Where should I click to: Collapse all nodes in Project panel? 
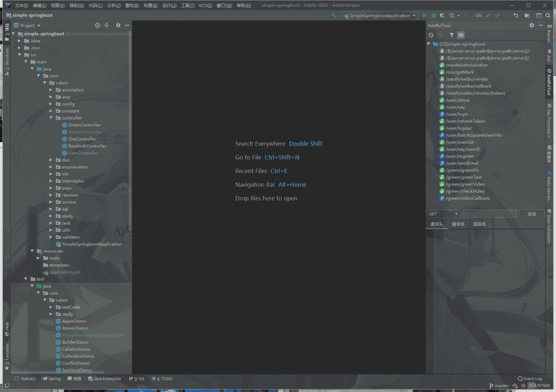pos(107,25)
